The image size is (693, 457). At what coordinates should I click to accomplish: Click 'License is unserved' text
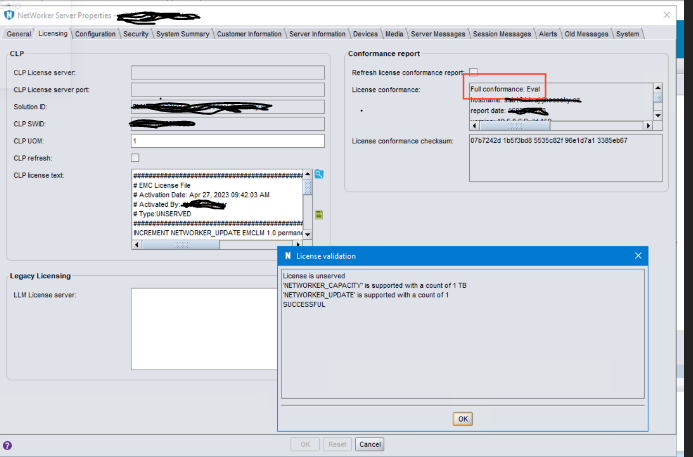pyautogui.click(x=314, y=276)
